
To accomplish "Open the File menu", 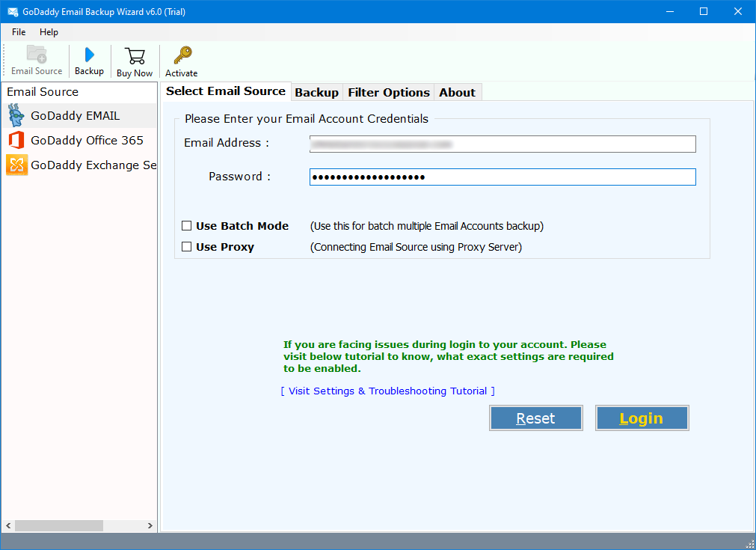I will click(19, 32).
